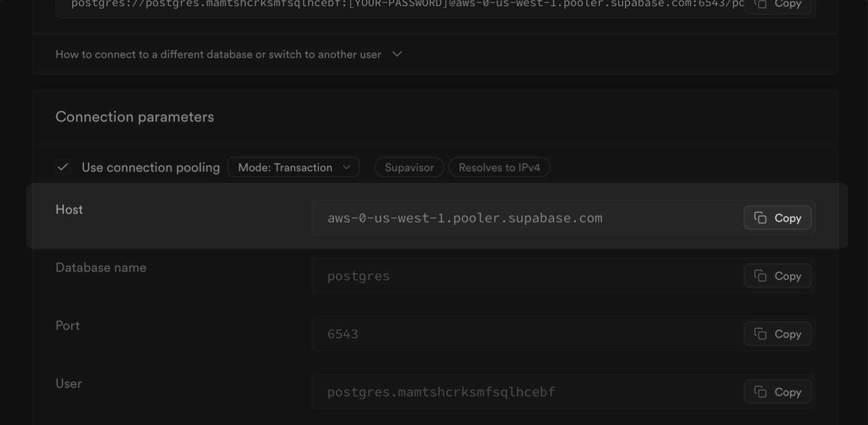Copy the Port value 6543
This screenshot has width=868, height=425.
coord(777,334)
